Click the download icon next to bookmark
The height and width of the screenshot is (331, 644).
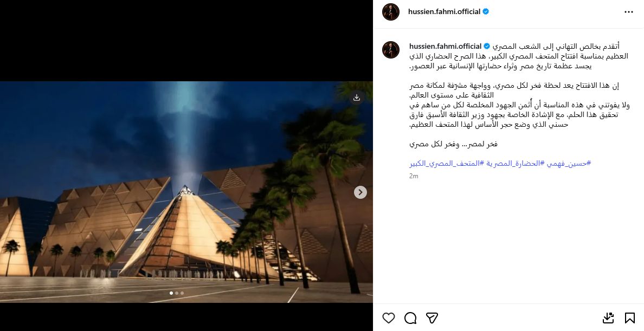(x=608, y=318)
